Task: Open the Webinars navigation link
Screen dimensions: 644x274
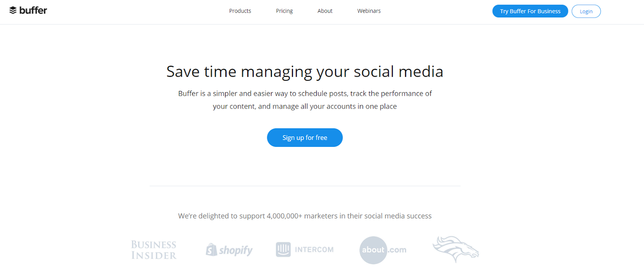Action: pyautogui.click(x=369, y=11)
